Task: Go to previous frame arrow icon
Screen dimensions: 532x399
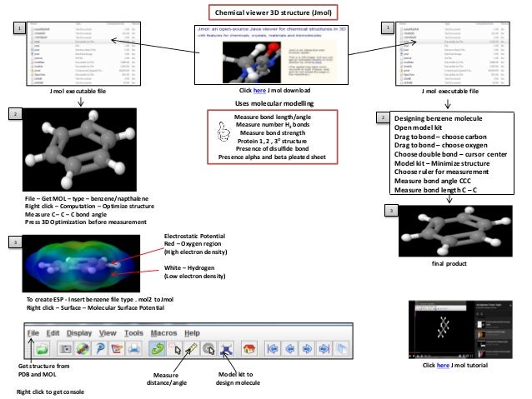Action: pos(289,348)
